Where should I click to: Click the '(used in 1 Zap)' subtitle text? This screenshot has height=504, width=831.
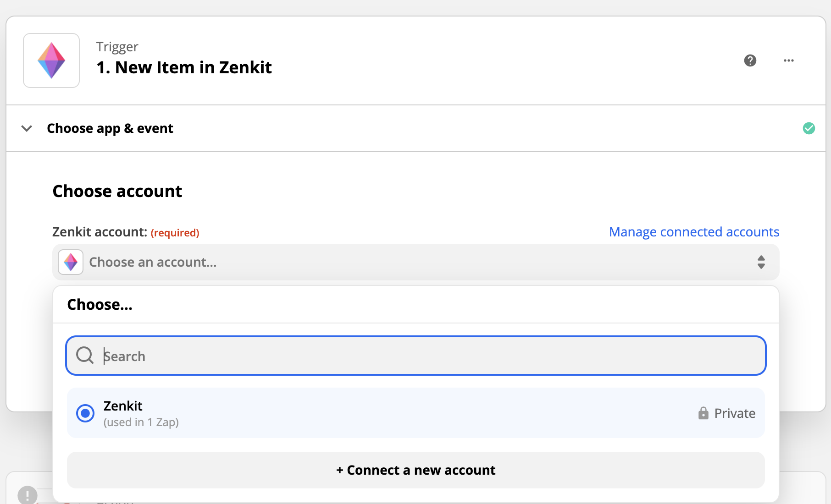141,422
